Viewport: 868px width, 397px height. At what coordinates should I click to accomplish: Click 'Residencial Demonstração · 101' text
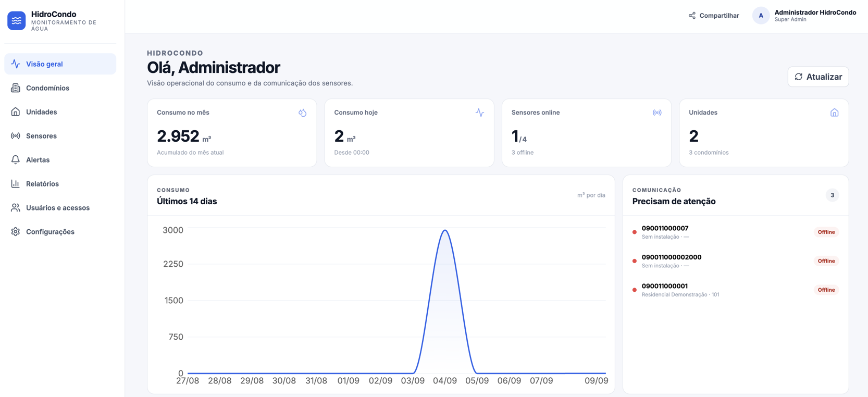[x=680, y=295]
